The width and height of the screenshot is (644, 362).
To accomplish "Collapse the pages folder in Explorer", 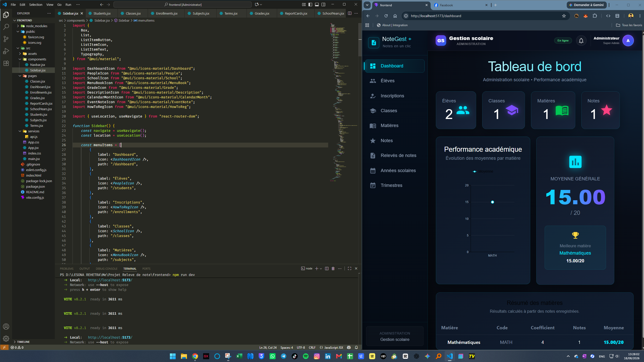I will [x=33, y=76].
